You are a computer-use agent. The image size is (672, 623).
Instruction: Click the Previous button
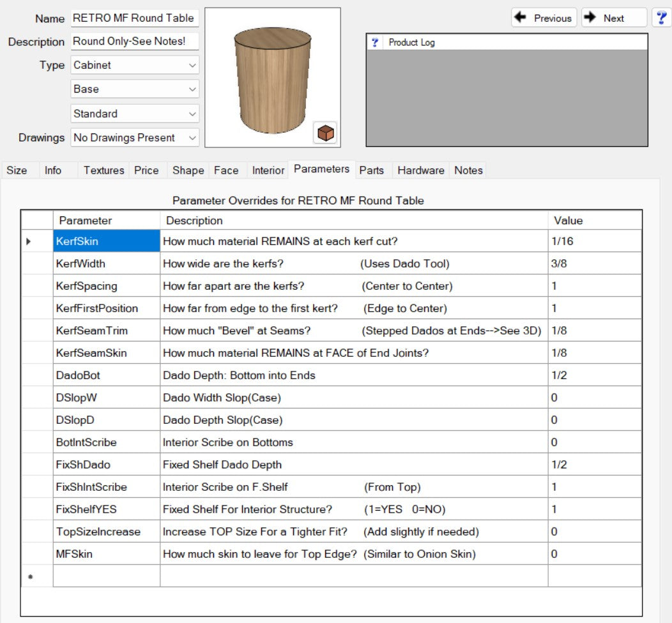pyautogui.click(x=544, y=18)
